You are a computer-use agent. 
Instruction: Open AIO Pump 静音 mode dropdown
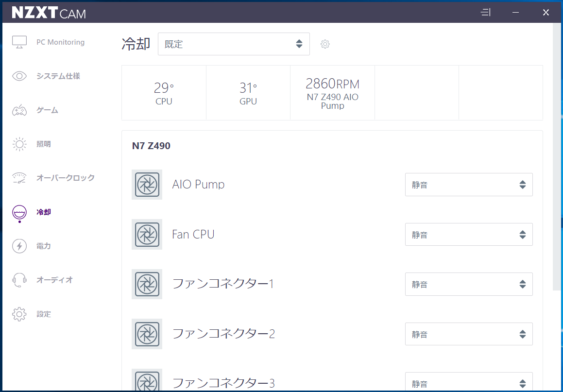pos(469,185)
